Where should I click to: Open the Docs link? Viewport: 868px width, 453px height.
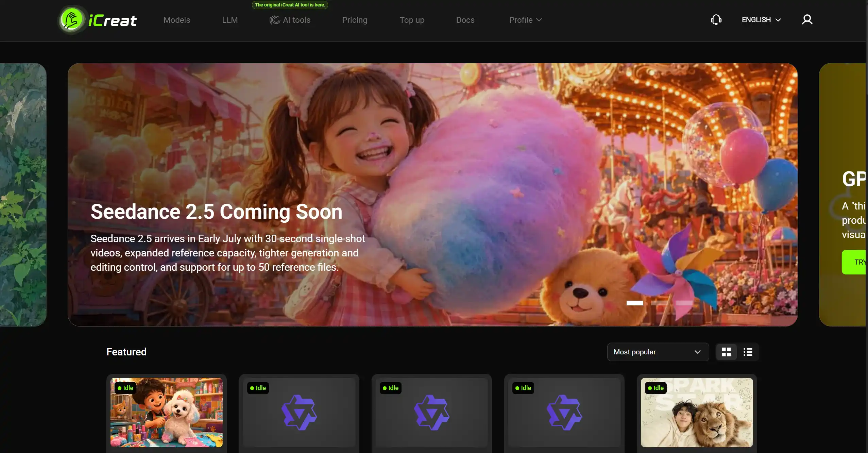coord(465,20)
